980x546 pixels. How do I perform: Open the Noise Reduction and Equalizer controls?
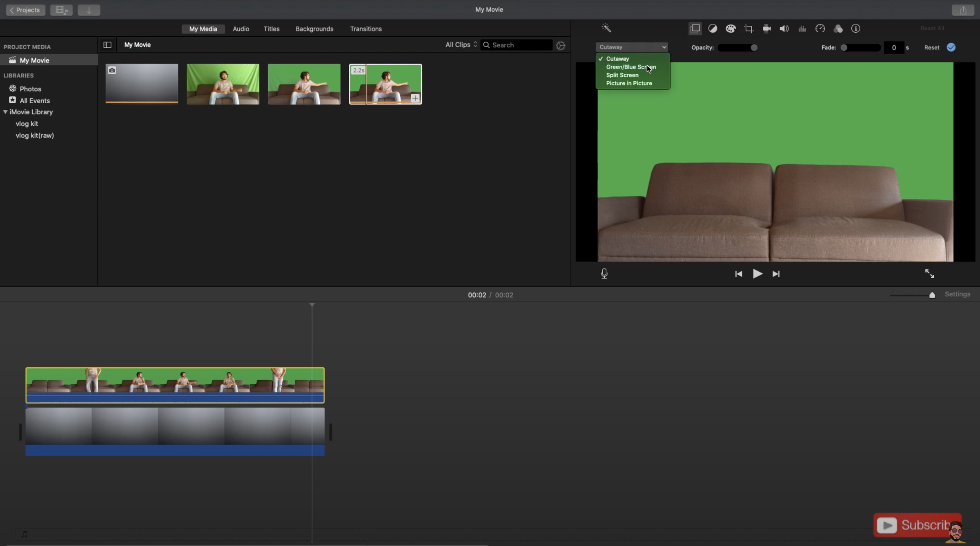(x=802, y=29)
